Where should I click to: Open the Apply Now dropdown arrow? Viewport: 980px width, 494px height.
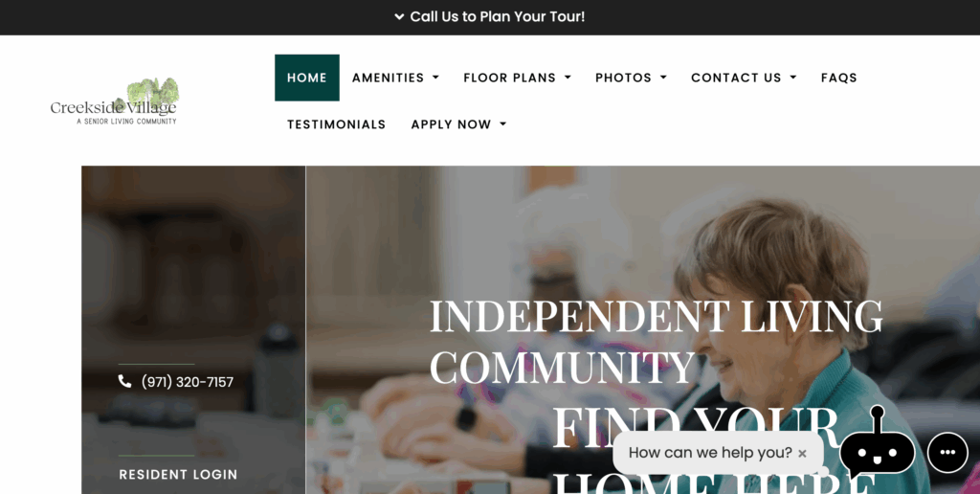pos(502,124)
